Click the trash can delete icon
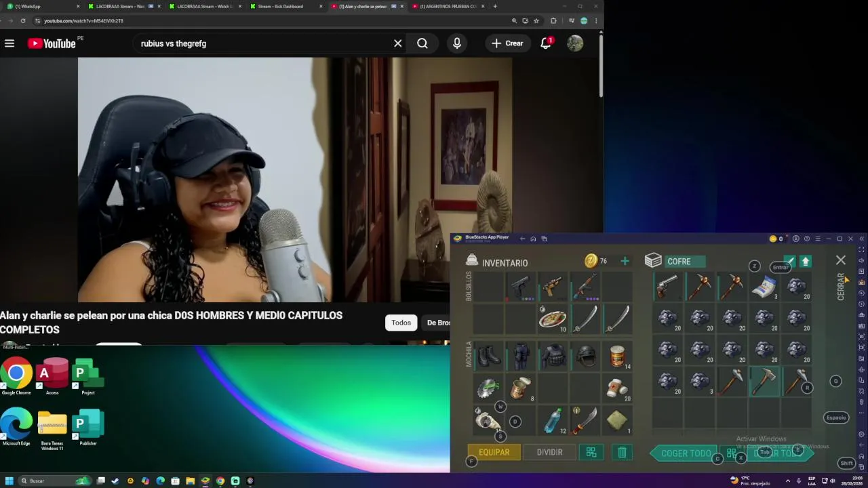This screenshot has width=868, height=488. click(622, 452)
